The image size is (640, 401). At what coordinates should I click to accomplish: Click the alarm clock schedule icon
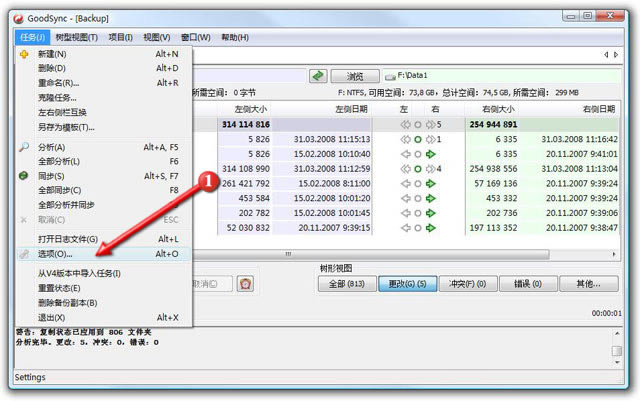point(245,284)
